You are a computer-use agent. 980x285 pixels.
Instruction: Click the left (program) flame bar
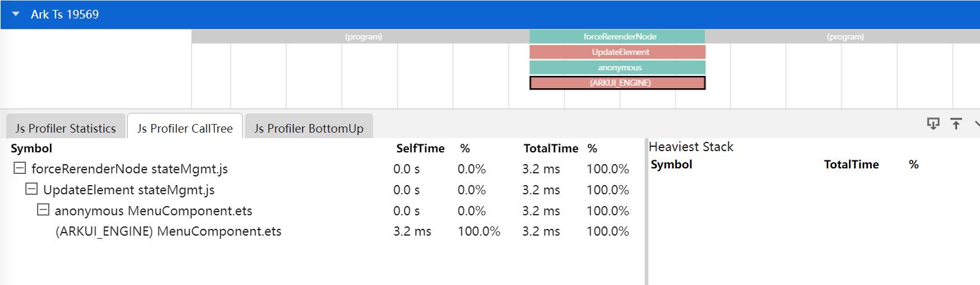(362, 37)
